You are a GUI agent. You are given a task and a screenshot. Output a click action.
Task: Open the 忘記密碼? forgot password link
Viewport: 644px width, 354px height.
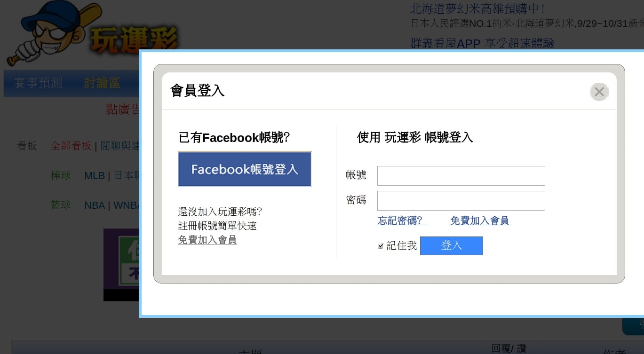(402, 220)
